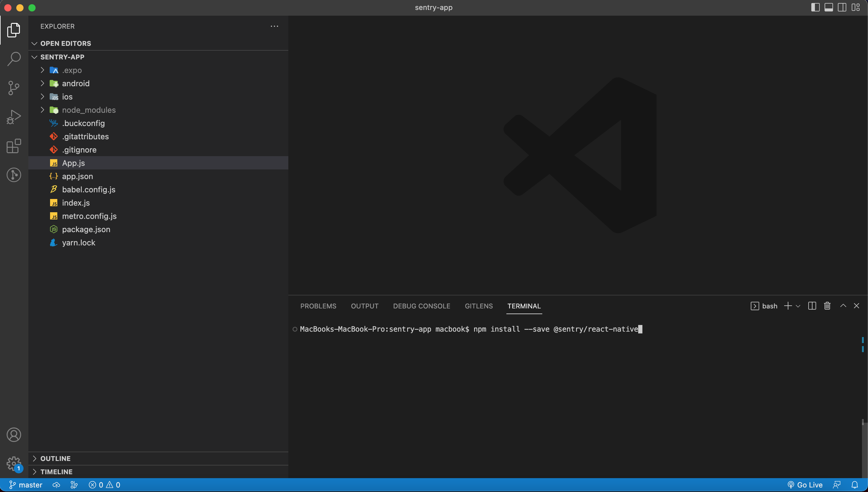Open the .gitignore file
Image resolution: width=868 pixels, height=492 pixels.
click(158, 150)
